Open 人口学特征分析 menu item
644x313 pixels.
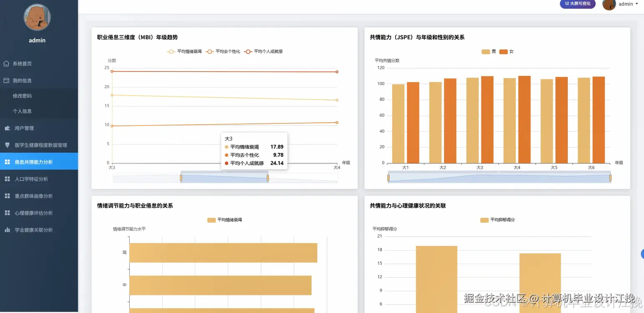click(39, 179)
